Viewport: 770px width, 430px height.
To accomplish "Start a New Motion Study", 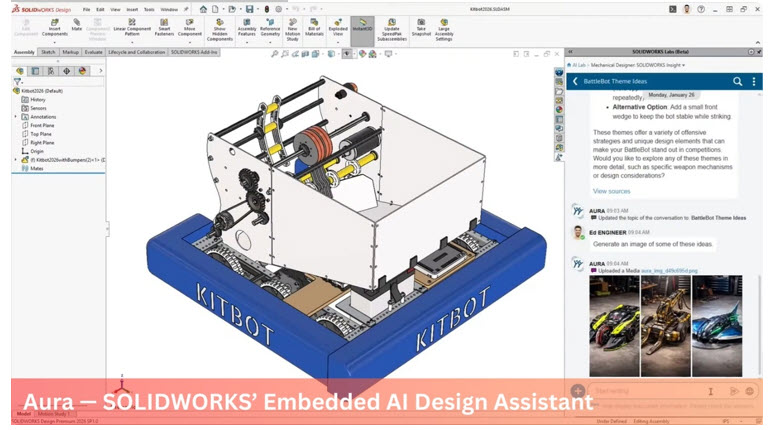I will 292,30.
